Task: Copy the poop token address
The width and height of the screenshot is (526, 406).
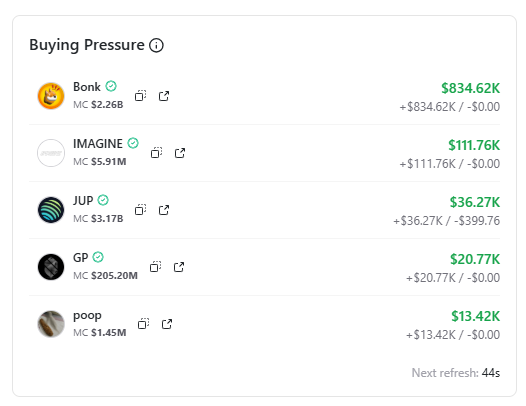Action: click(143, 324)
